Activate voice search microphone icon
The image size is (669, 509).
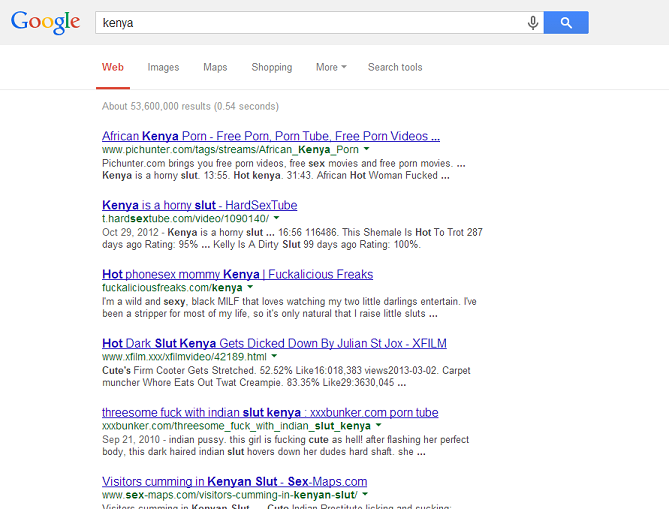[532, 23]
